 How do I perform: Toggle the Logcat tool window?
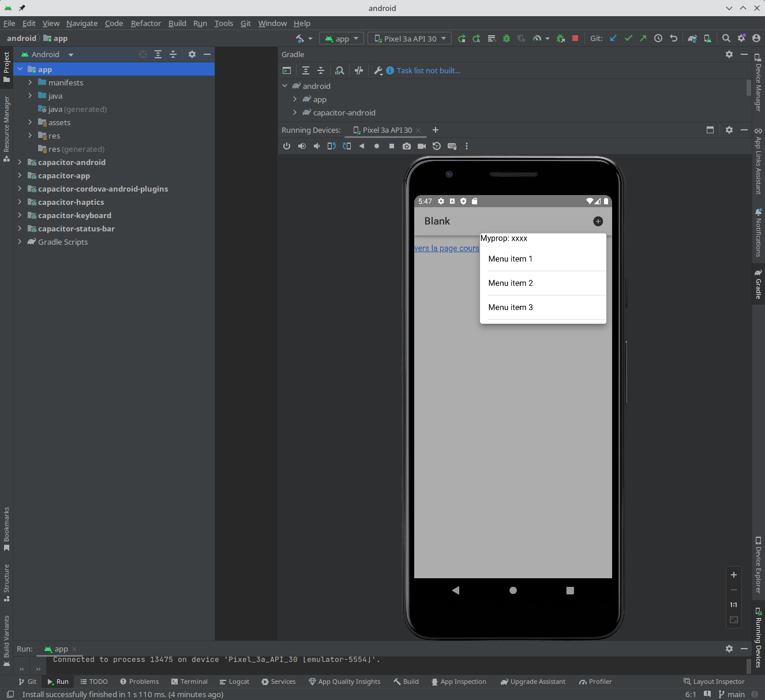[234, 682]
